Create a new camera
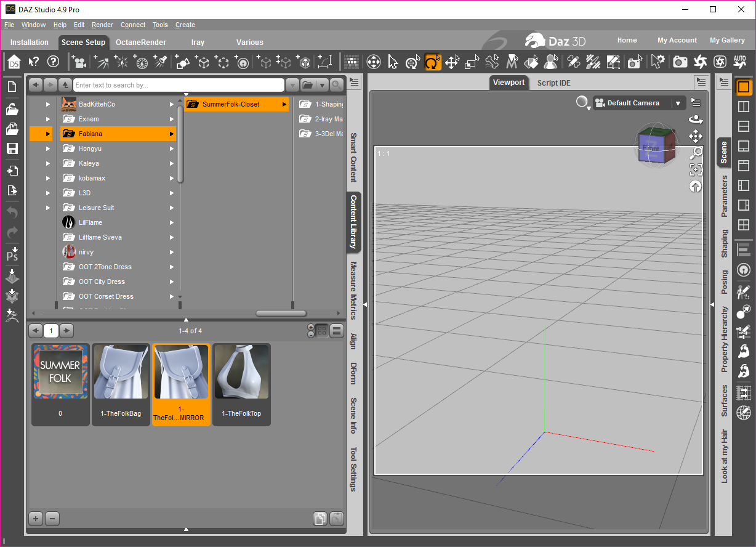756x547 pixels. click(79, 62)
